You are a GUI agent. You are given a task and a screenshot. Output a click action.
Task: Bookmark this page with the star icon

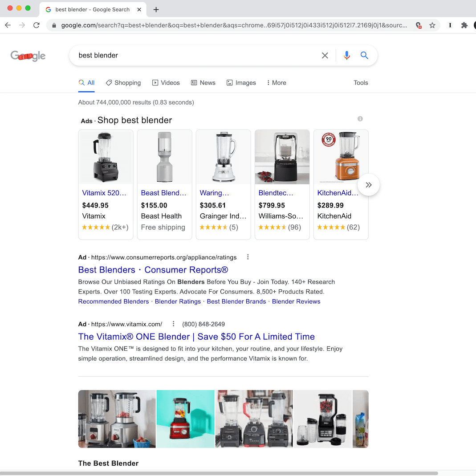tap(432, 25)
